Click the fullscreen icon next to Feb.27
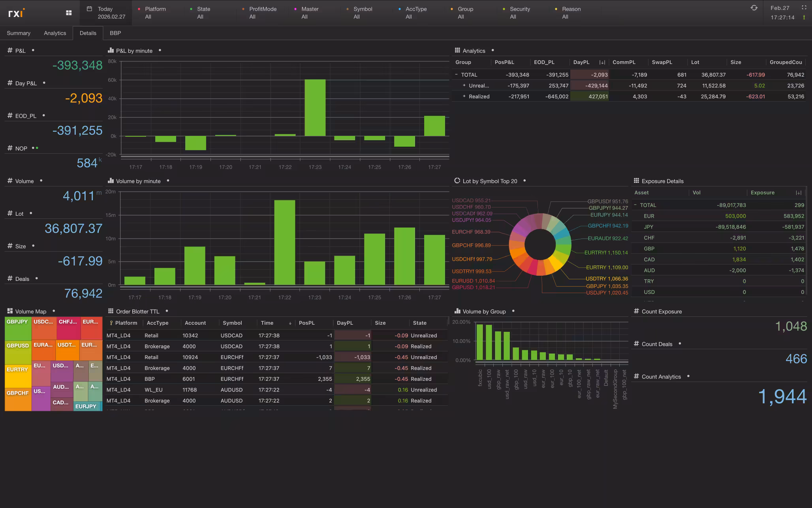 point(804,7)
